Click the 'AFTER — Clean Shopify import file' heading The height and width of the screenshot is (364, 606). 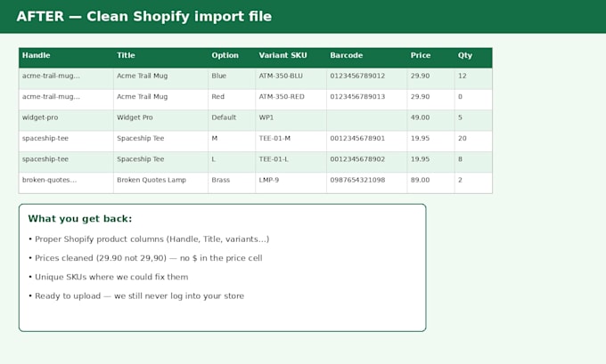coord(143,17)
